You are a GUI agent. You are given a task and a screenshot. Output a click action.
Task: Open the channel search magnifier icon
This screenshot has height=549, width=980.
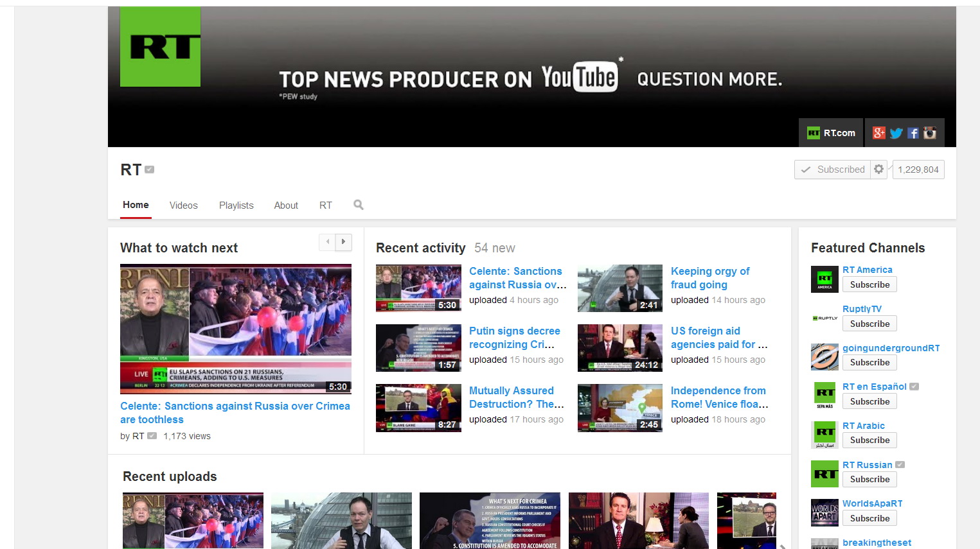click(x=359, y=205)
